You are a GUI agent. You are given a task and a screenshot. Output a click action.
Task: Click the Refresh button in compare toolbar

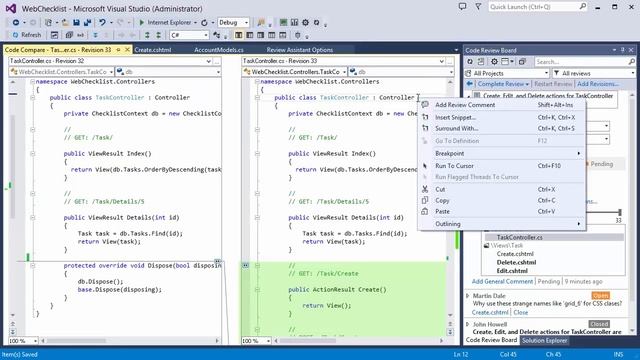click(27, 35)
